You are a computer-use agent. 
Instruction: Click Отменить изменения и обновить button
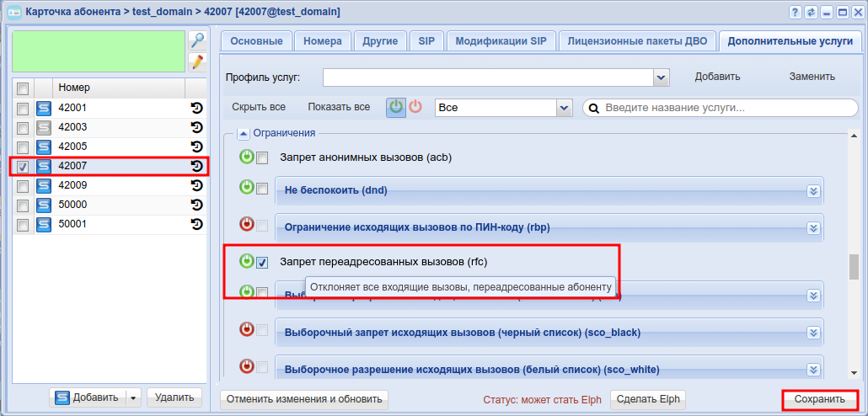coord(304,399)
